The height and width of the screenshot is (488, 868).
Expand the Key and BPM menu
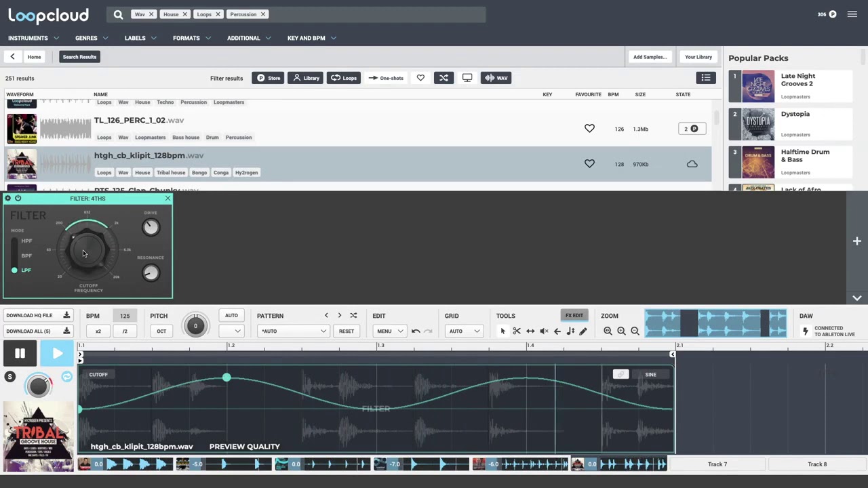311,38
